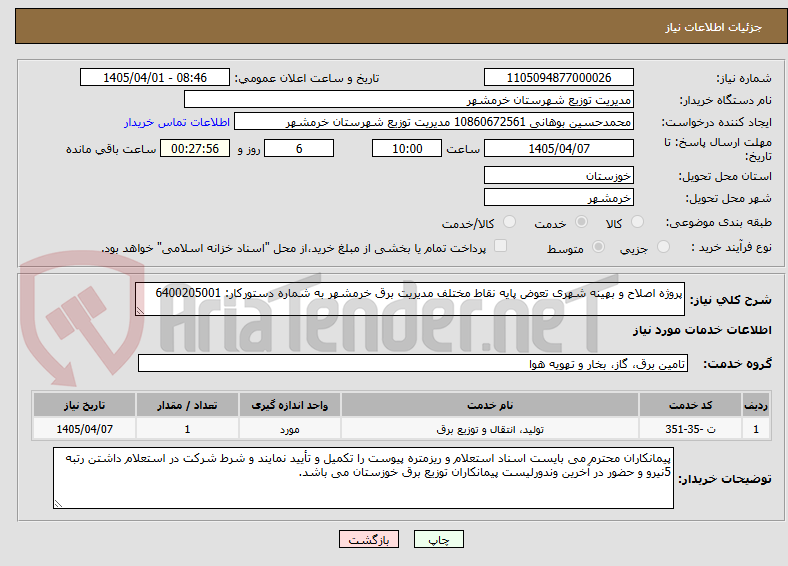The width and height of the screenshot is (788, 566).
Task: Click resize handle of شرح کلی نیاز textarea
Action: pyautogui.click(x=140, y=311)
